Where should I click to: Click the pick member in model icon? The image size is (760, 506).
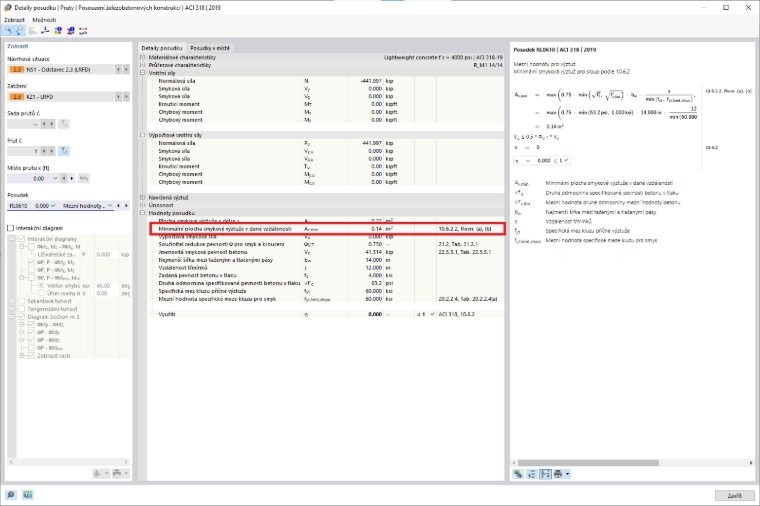64,151
